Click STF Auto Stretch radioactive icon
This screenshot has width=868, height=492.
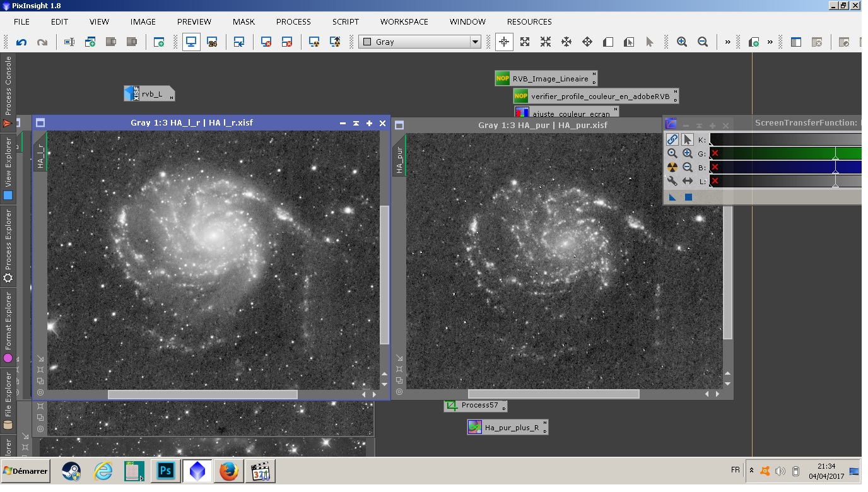(x=672, y=167)
